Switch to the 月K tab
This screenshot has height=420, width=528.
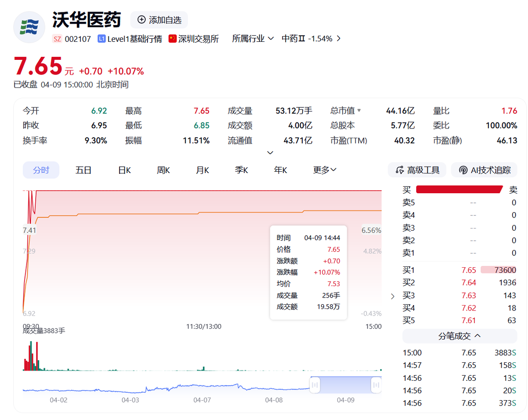(x=202, y=170)
